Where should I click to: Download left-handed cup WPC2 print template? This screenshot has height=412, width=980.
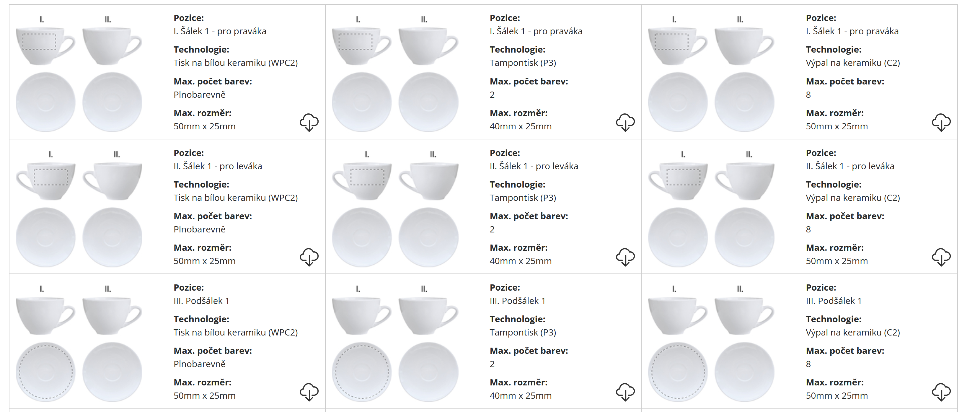coord(309,257)
